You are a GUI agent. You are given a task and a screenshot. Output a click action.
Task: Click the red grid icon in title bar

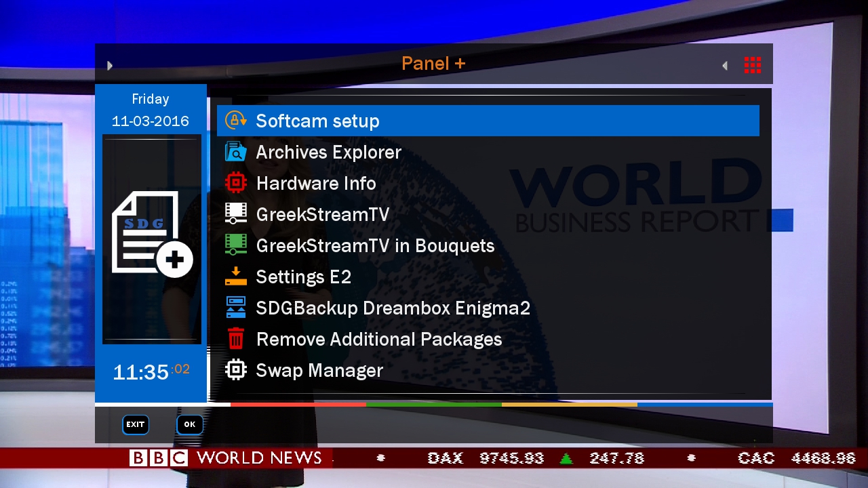click(753, 65)
